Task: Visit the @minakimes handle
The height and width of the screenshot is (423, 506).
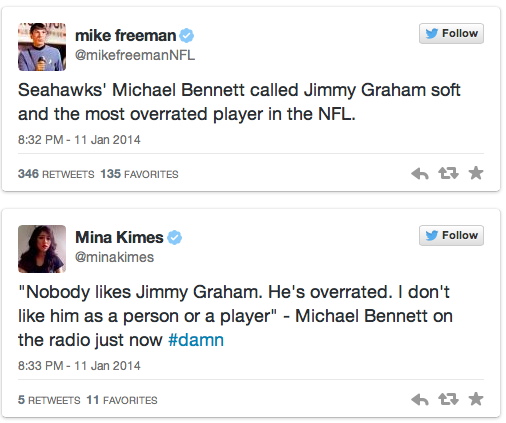Action: 114,257
